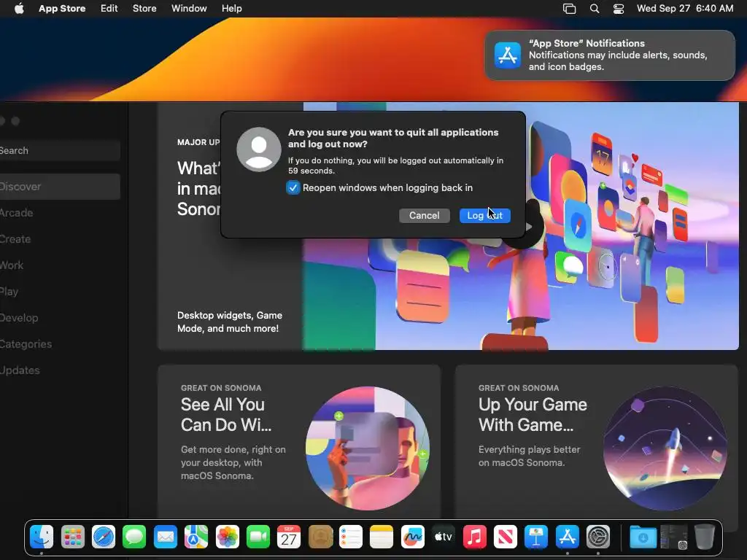Select Work in App Store sidebar
This screenshot has width=747, height=560.
tap(58, 265)
